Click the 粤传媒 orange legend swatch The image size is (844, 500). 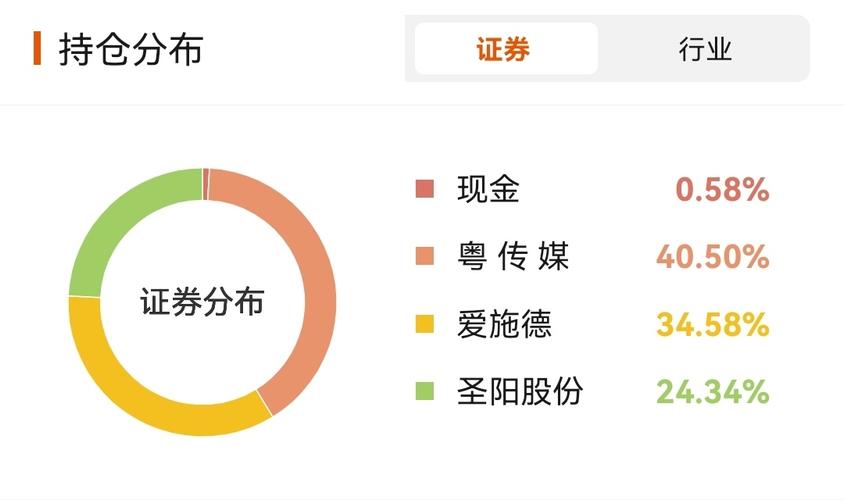[425, 257]
